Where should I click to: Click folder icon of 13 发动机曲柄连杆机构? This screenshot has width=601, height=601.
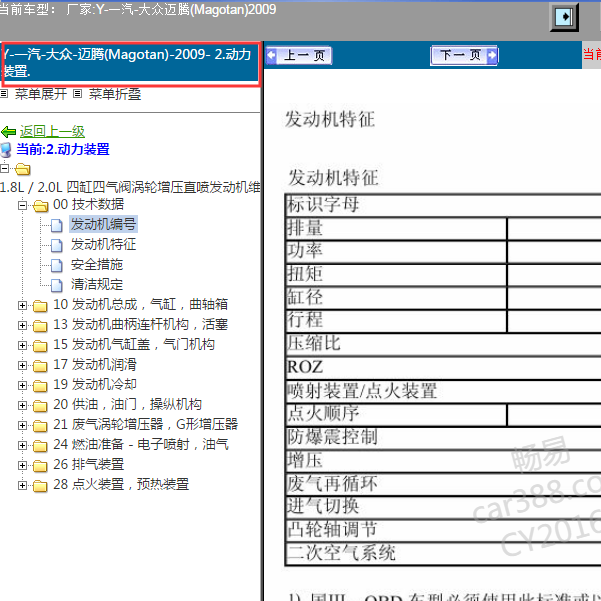(40, 326)
